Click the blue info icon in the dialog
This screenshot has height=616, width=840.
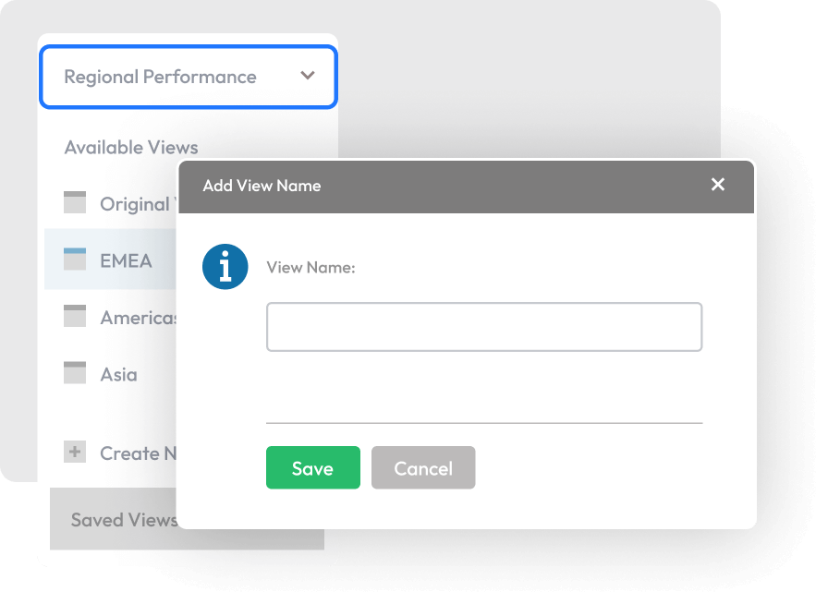225,266
